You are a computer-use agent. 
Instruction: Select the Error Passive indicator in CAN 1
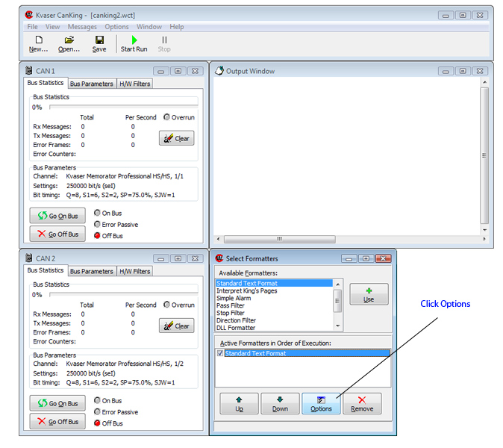98,224
